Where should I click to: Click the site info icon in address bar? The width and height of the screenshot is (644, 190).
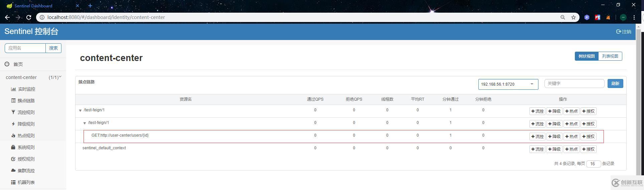pos(42,17)
